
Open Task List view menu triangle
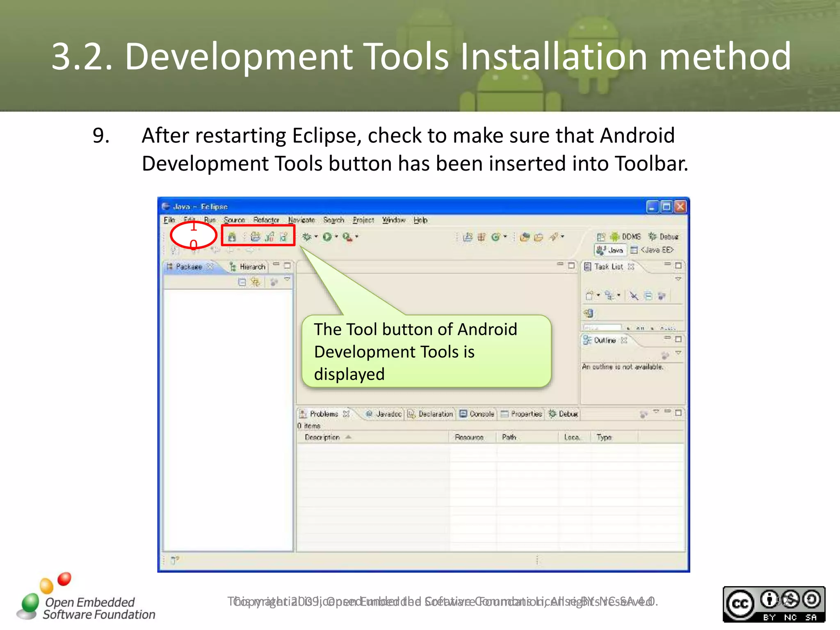(678, 279)
